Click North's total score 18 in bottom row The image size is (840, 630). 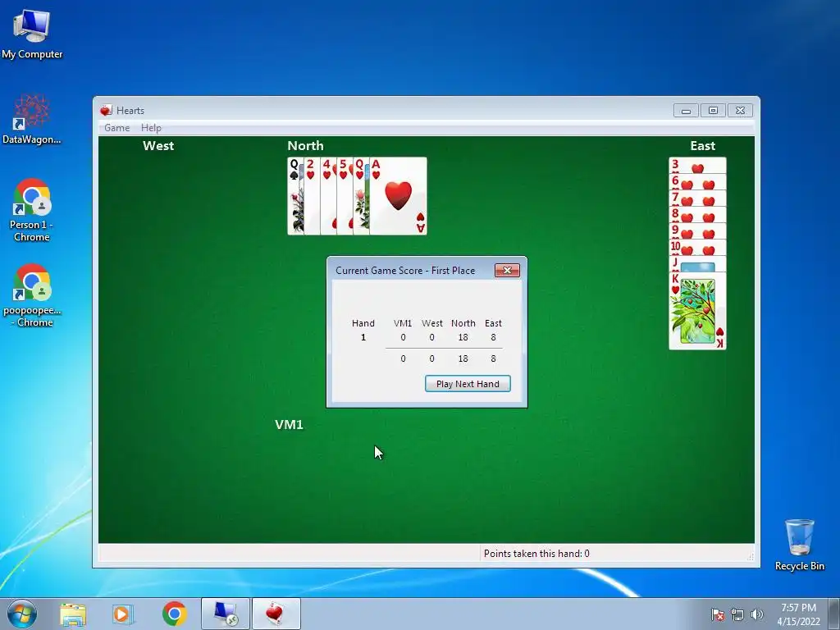pyautogui.click(x=463, y=358)
